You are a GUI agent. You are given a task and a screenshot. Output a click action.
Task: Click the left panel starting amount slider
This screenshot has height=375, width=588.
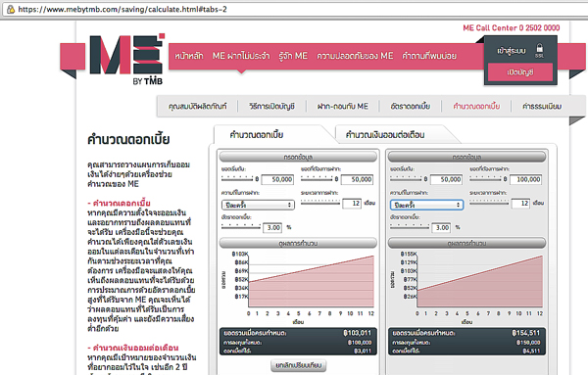[x=237, y=178]
